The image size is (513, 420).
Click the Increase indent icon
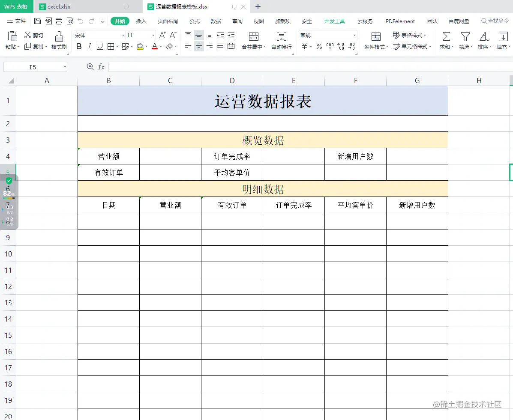[231, 35]
